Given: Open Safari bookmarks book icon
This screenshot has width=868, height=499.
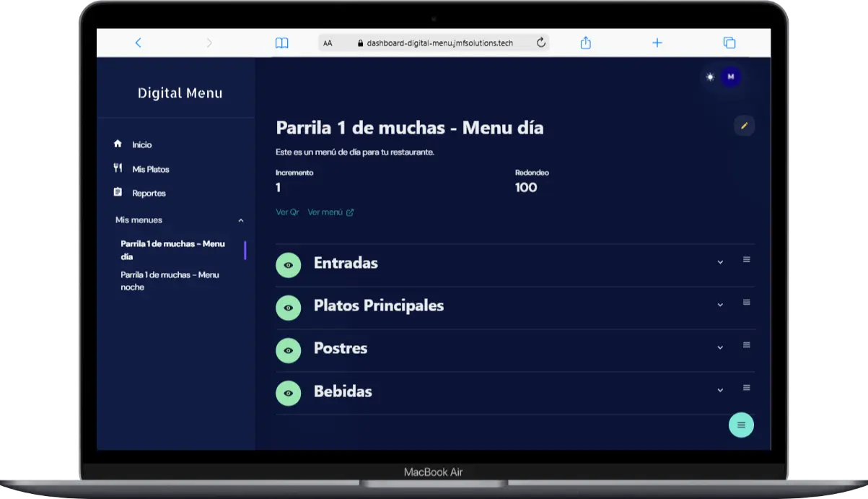Looking at the screenshot, I should point(281,43).
